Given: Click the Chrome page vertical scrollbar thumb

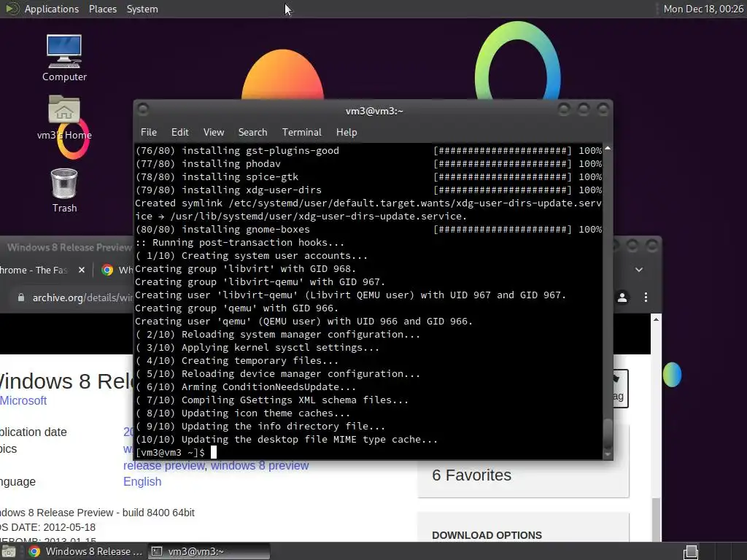Looking at the screenshot, I should tap(656, 519).
